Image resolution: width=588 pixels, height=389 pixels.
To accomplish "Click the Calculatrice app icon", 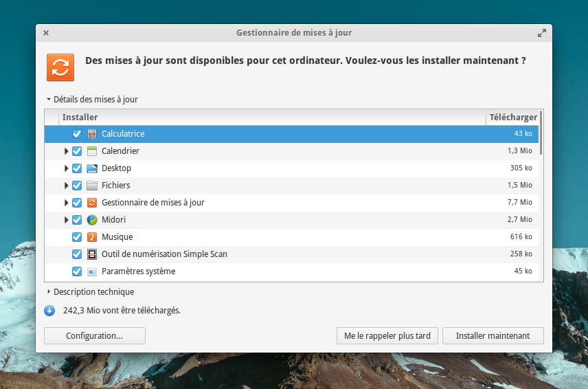I will pos(92,134).
